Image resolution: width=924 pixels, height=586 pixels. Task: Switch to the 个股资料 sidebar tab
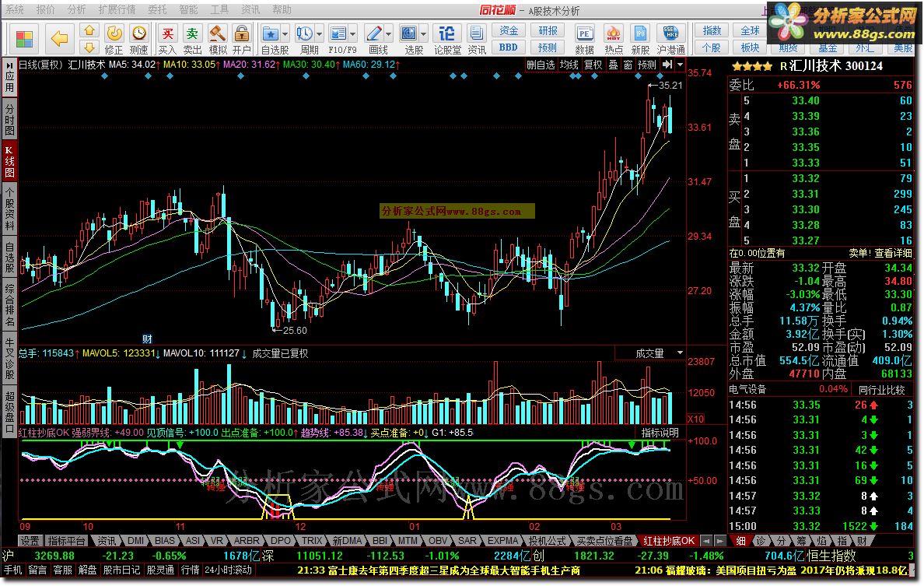(x=9, y=209)
